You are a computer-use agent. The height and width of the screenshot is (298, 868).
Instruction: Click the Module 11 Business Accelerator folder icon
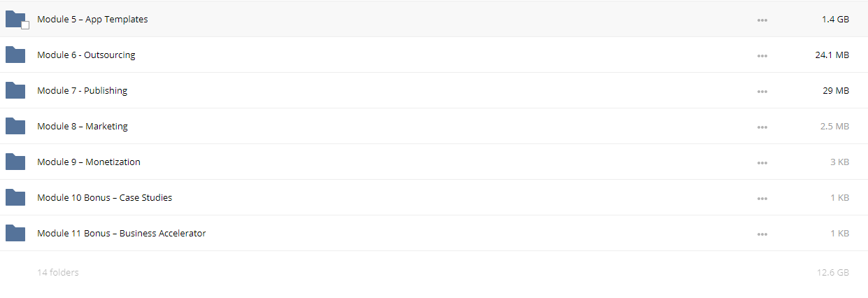tap(15, 233)
